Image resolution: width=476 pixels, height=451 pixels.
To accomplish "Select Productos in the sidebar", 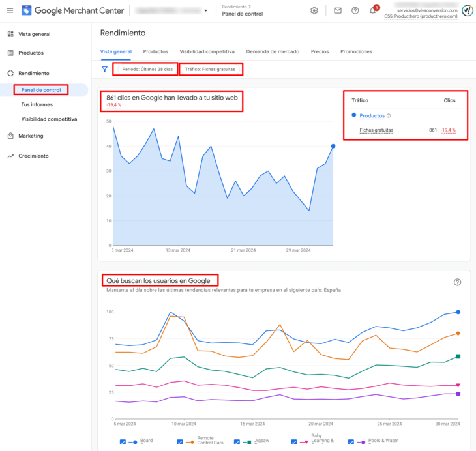I will coord(31,53).
